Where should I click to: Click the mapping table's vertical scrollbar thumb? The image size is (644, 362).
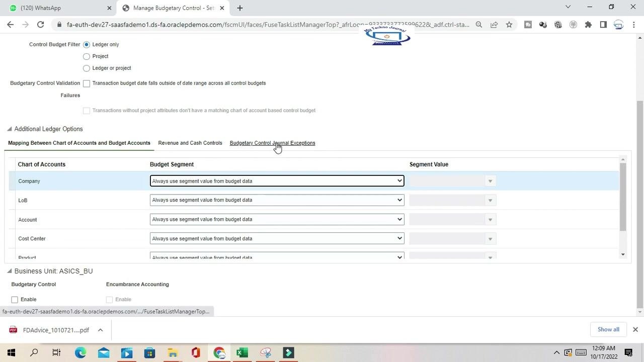coord(623,197)
